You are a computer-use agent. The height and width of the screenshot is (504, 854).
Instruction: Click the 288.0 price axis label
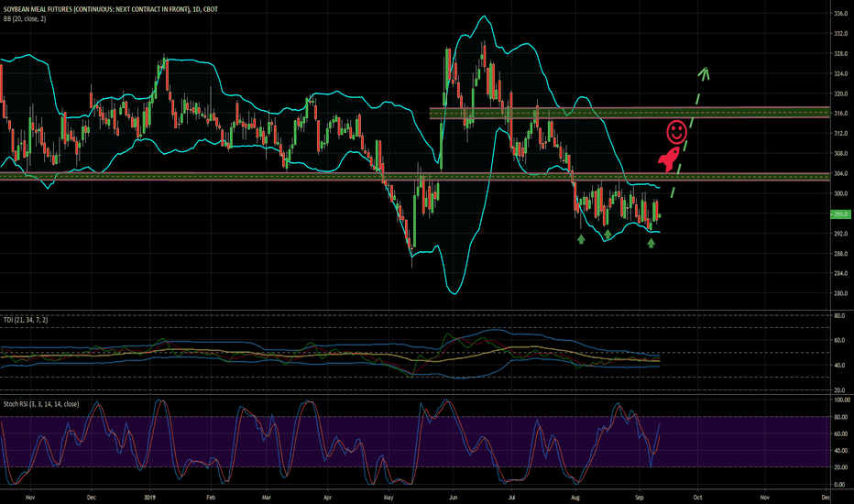[840, 253]
